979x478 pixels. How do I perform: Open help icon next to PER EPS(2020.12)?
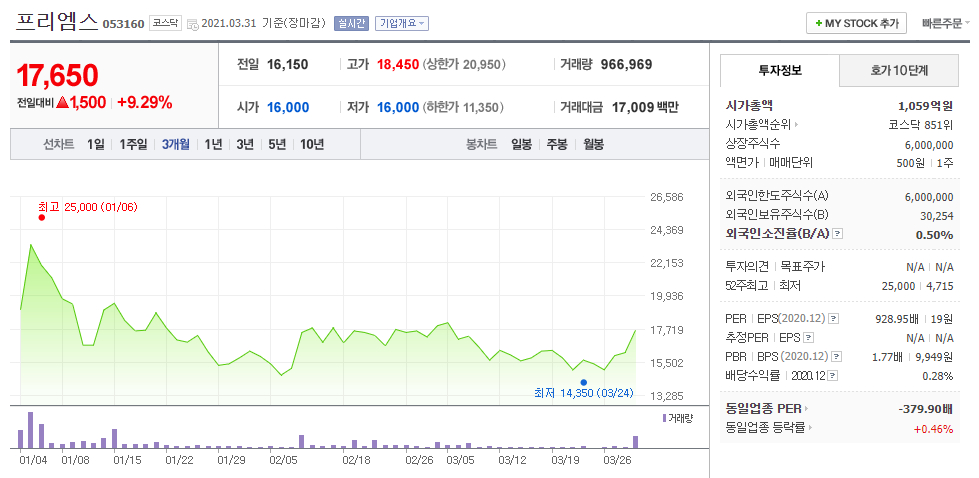(x=834, y=319)
